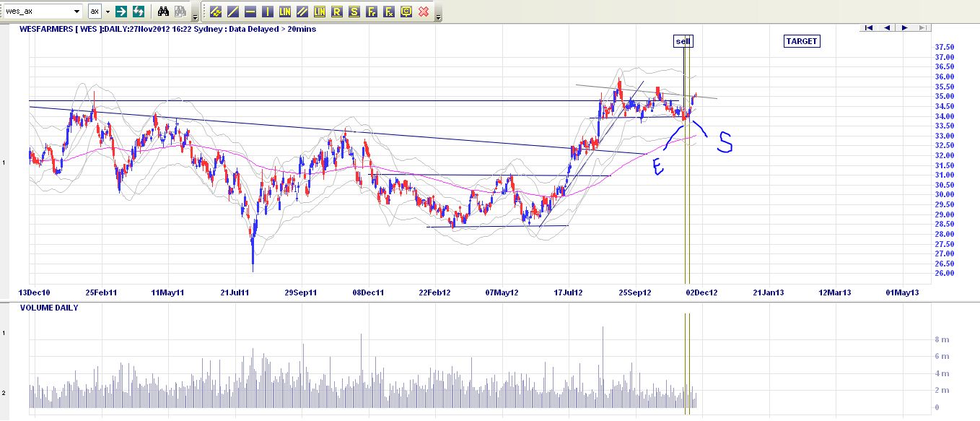980x421 pixels.
Task: Click the 02Dec12 date axis label
Action: click(701, 292)
